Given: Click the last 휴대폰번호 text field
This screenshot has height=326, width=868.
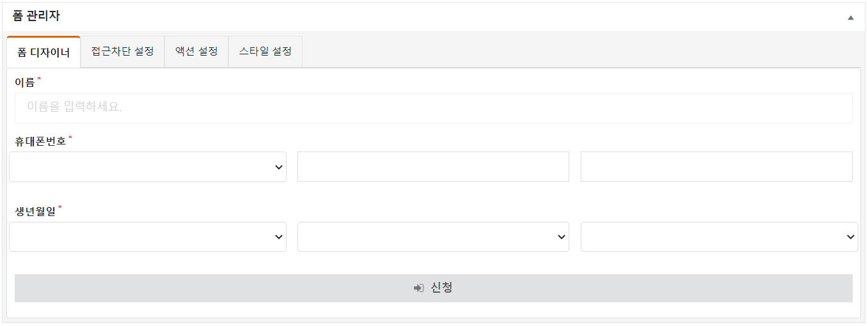Looking at the screenshot, I should tap(716, 167).
